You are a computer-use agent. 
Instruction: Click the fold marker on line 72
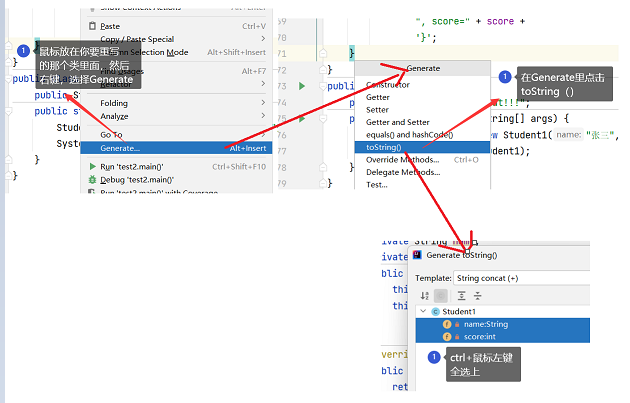323,70
